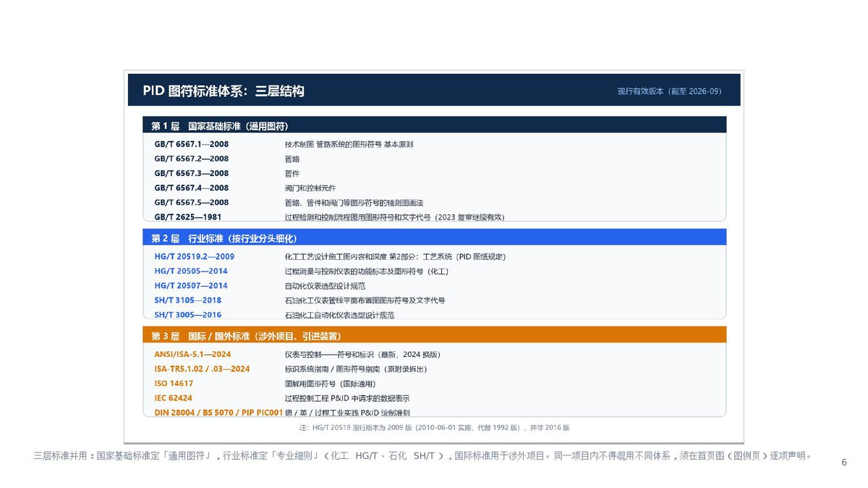Click HG/T 20505—2014 standard code

tap(191, 271)
